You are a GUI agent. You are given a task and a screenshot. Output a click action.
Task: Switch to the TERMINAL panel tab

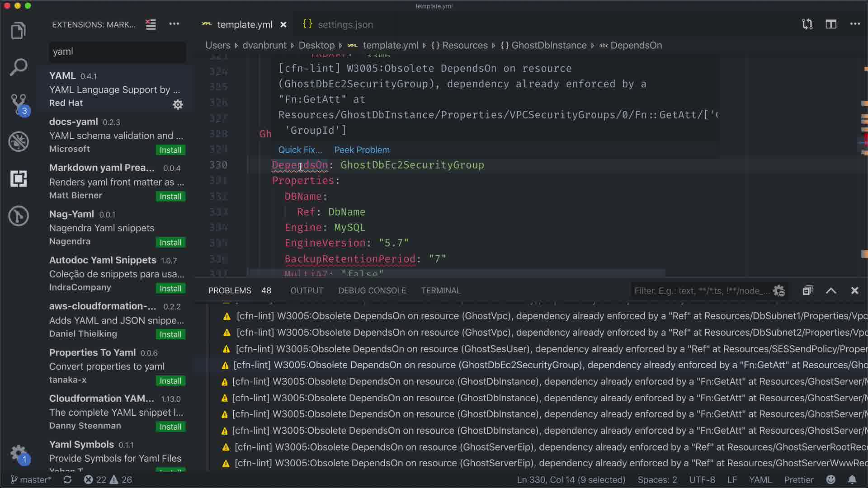coord(440,291)
